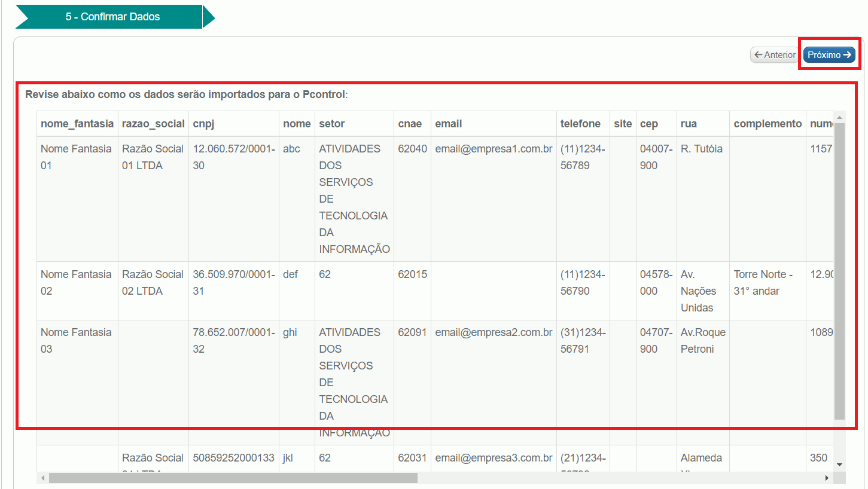Click the telefone (11)1234-56789 cell
This screenshot has width=868, height=489.
point(583,199)
